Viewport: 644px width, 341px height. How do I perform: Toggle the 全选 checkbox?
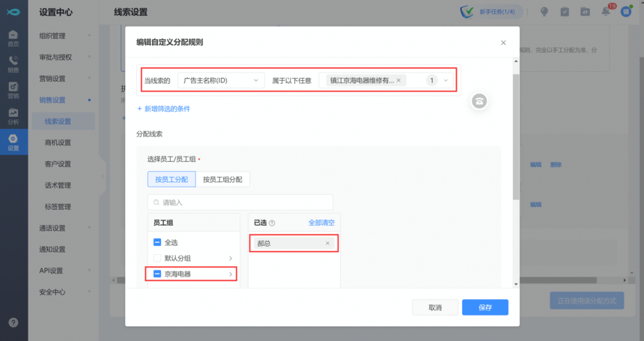[x=157, y=242]
